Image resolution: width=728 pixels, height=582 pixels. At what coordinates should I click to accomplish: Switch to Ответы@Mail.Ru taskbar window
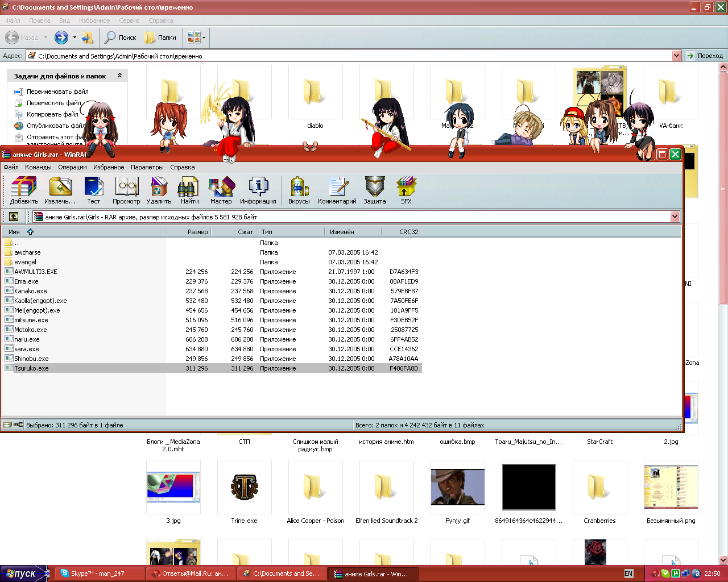point(191,573)
